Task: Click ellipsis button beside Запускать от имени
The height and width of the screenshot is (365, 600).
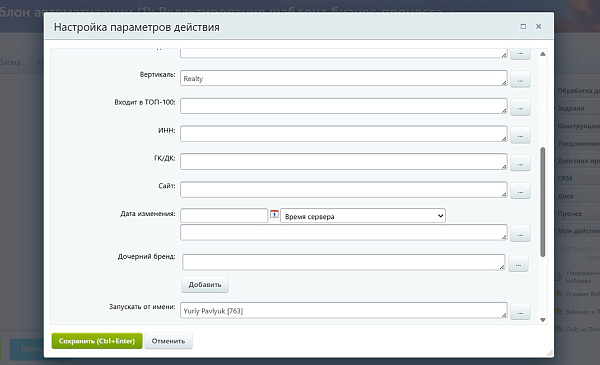Action: pyautogui.click(x=520, y=312)
